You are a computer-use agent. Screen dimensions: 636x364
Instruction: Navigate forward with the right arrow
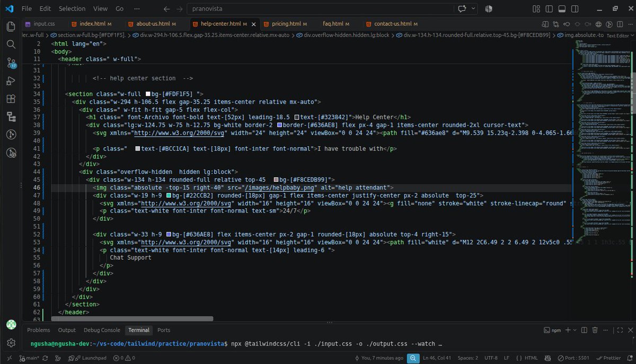click(x=181, y=8)
